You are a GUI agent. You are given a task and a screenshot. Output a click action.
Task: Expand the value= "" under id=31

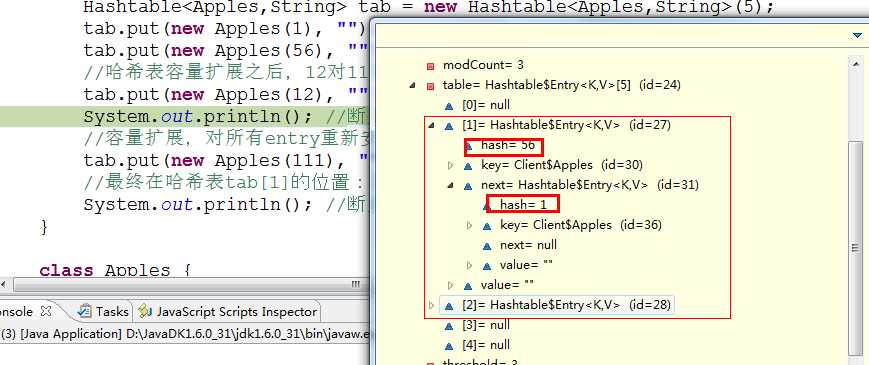(x=470, y=265)
